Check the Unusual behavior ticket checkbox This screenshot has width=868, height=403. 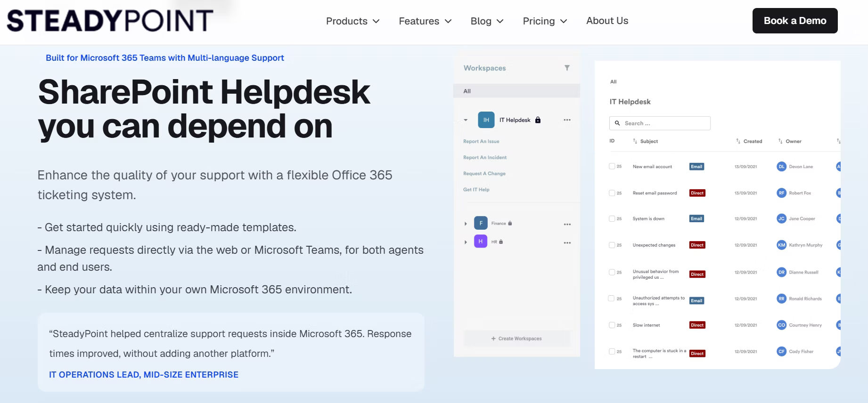pyautogui.click(x=612, y=272)
